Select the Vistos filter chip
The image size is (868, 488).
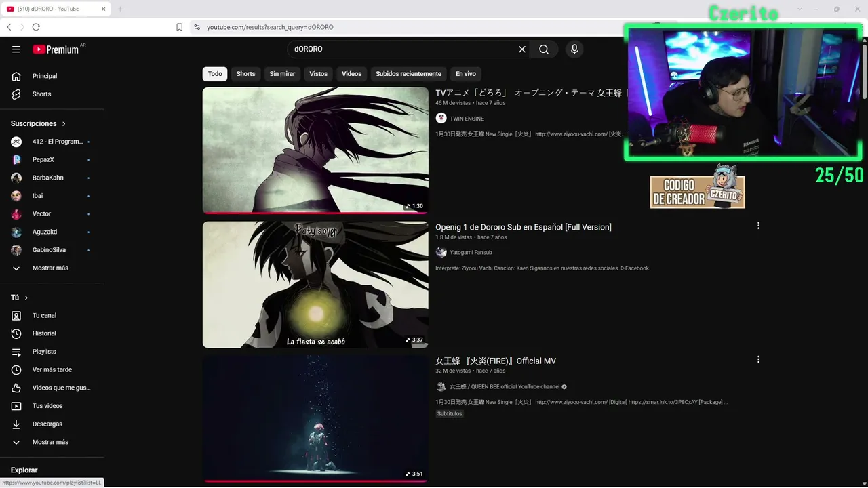tap(319, 74)
